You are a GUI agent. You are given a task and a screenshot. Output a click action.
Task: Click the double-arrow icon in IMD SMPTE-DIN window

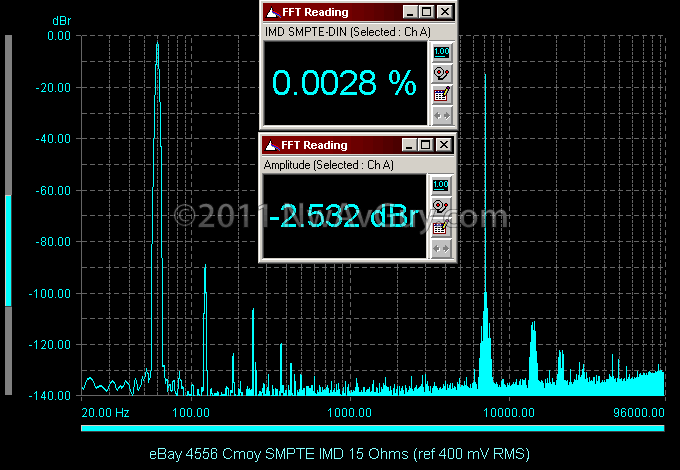441,116
